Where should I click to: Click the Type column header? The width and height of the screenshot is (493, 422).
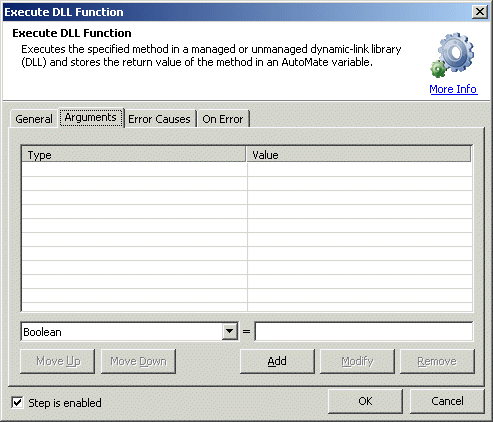[x=134, y=155]
